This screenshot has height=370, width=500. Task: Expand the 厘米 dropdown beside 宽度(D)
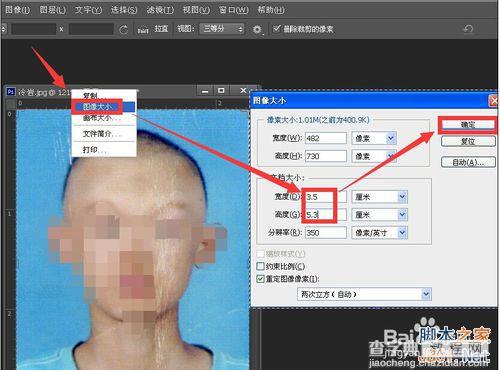(x=402, y=197)
